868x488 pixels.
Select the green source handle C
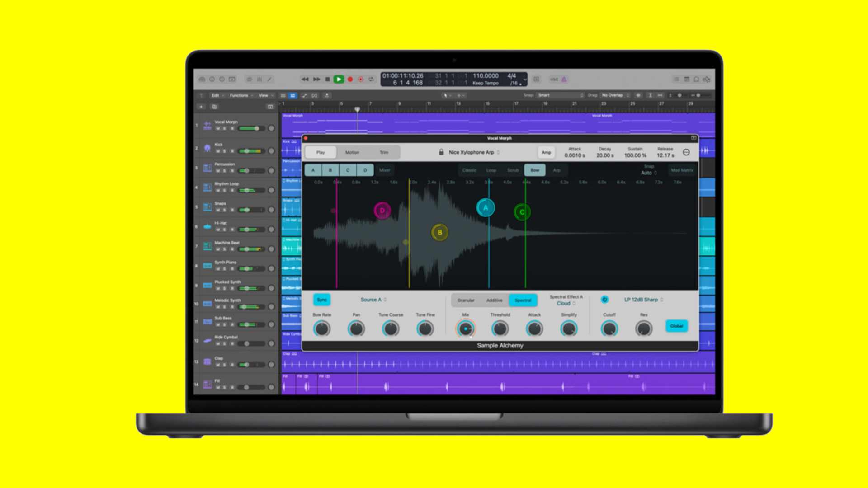(522, 212)
